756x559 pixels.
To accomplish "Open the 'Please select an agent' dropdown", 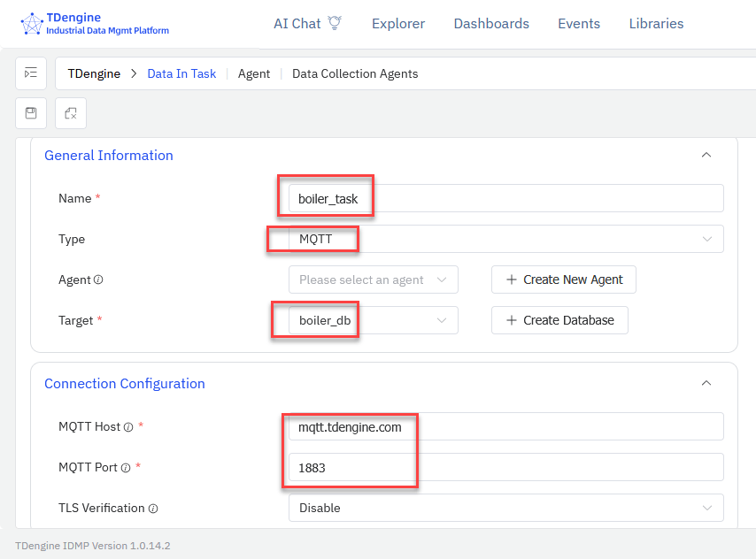I will click(373, 279).
